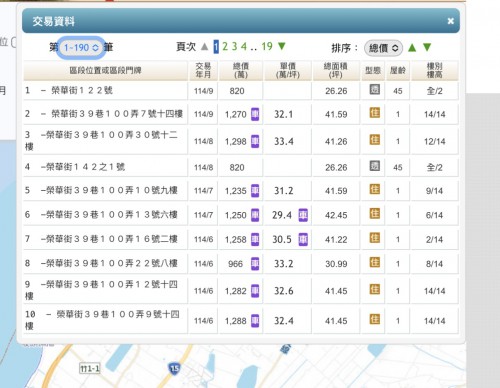Click floor 9/14 cell

434,191
